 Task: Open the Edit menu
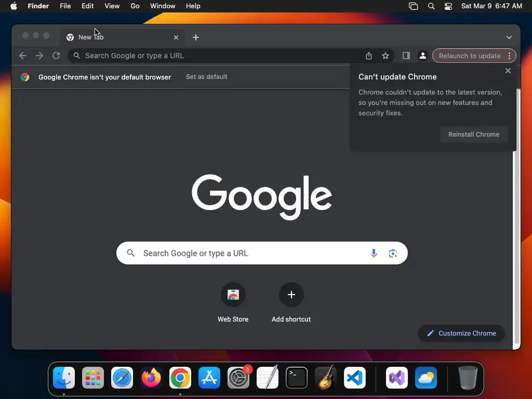(87, 6)
